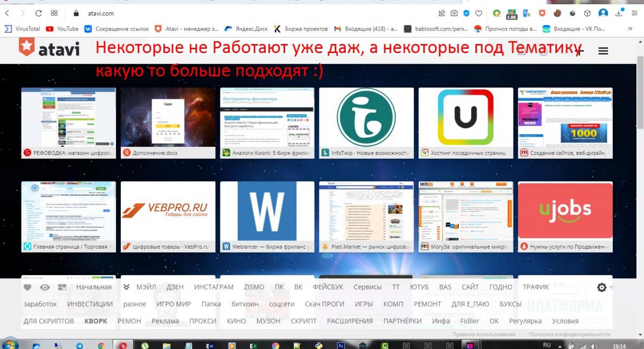
Task: Add page to bookmarks with heart icon
Action: point(479,13)
